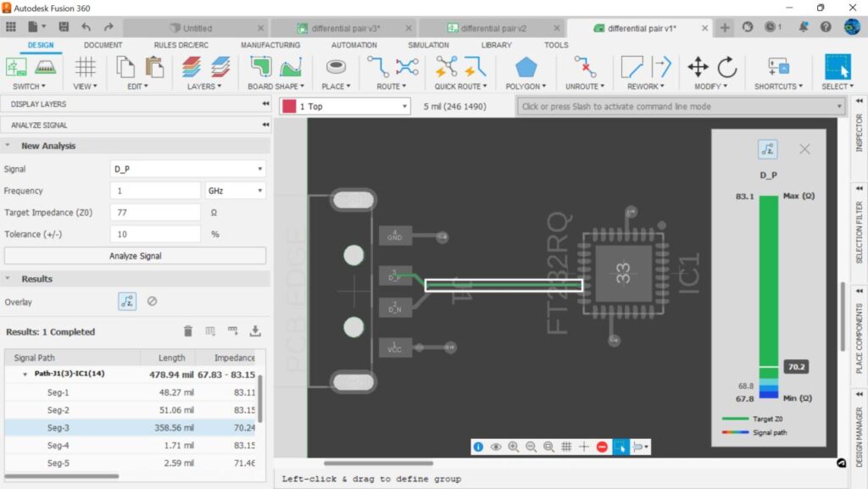Click the Analyze Signal button
This screenshot has height=489, width=868.
pos(135,255)
